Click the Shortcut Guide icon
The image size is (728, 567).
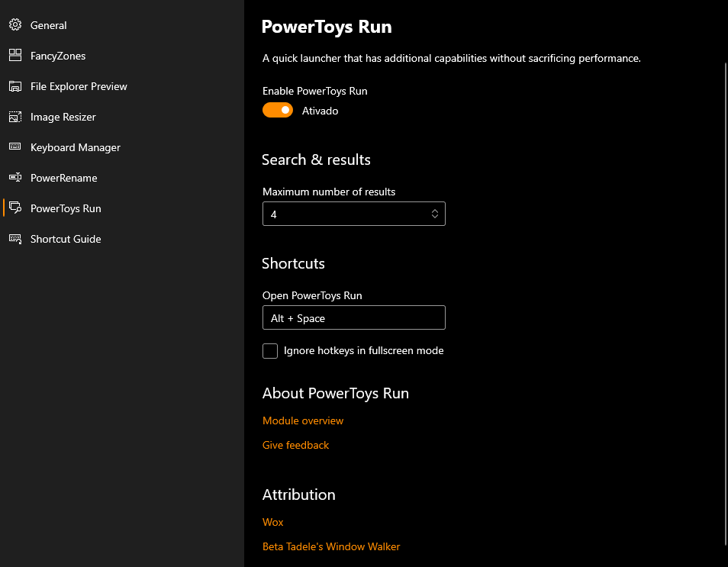15,239
